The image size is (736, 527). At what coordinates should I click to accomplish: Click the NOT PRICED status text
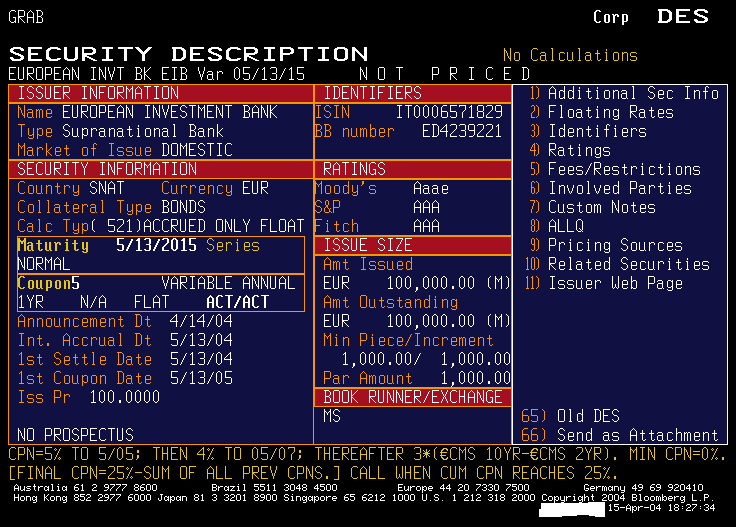[x=445, y=74]
